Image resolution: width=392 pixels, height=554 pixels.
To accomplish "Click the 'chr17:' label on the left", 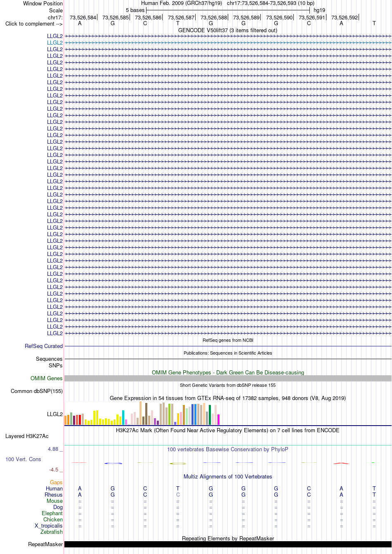I will point(55,17).
